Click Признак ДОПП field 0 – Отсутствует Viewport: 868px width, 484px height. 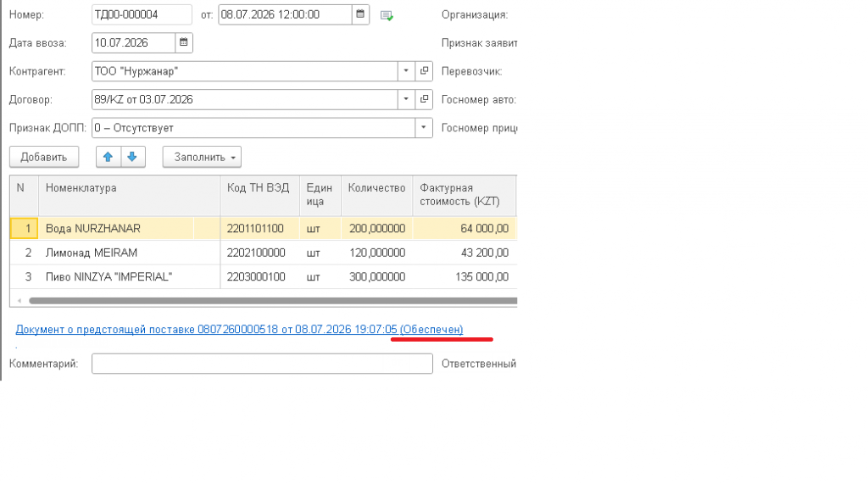point(253,127)
